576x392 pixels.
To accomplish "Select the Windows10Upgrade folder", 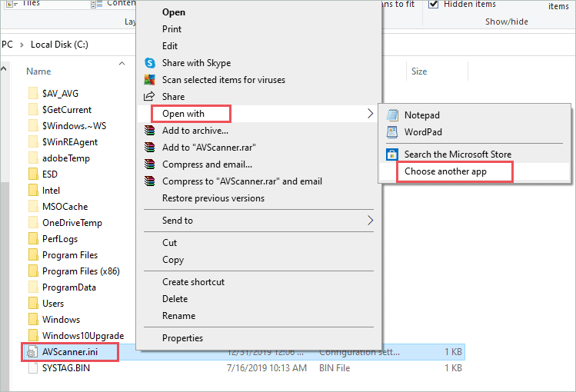I will coord(82,336).
